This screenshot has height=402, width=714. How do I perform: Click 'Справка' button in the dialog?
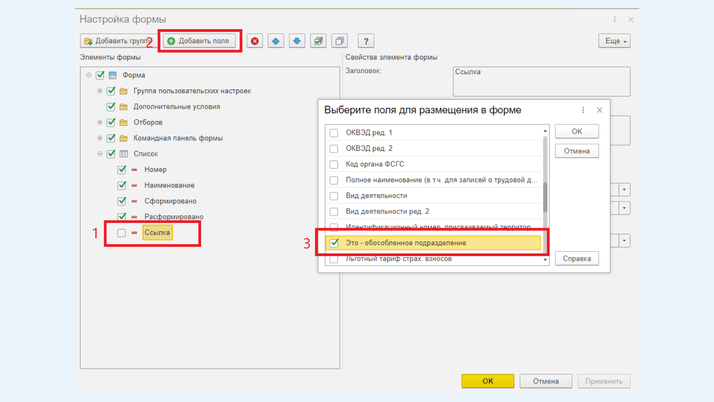pos(576,258)
